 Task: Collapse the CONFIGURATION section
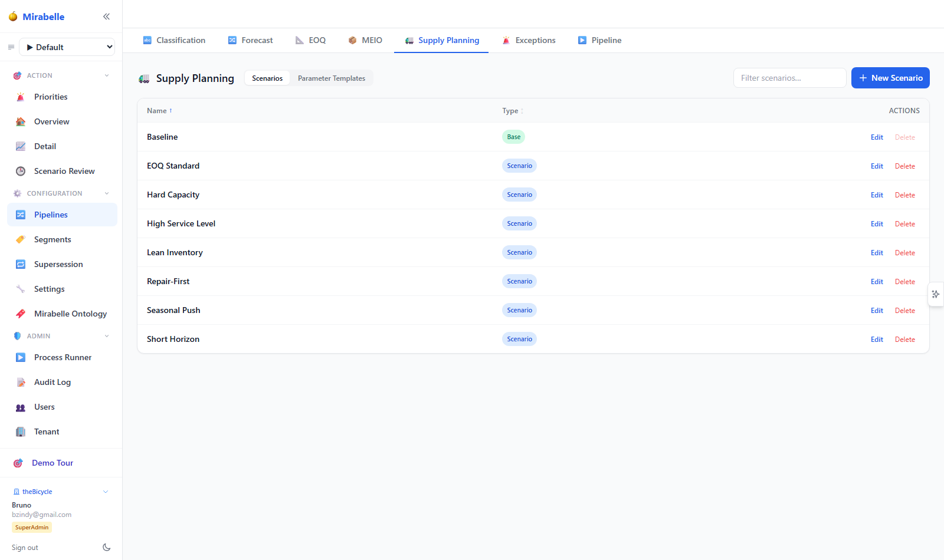coord(107,193)
